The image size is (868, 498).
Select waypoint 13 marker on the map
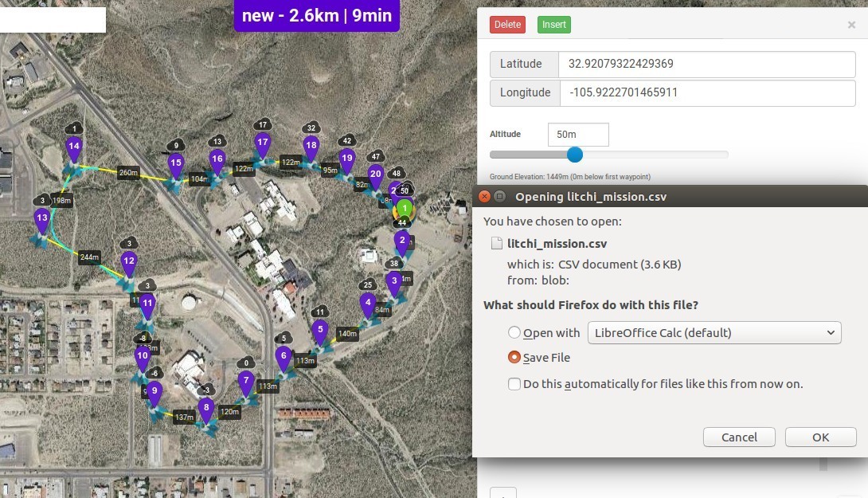[42, 217]
